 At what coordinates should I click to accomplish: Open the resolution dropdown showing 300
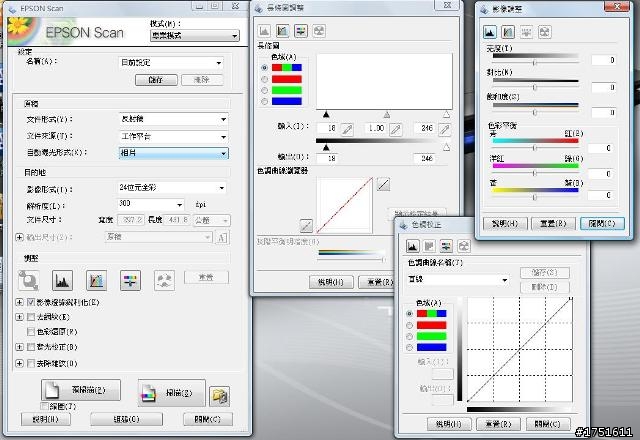pos(151,204)
